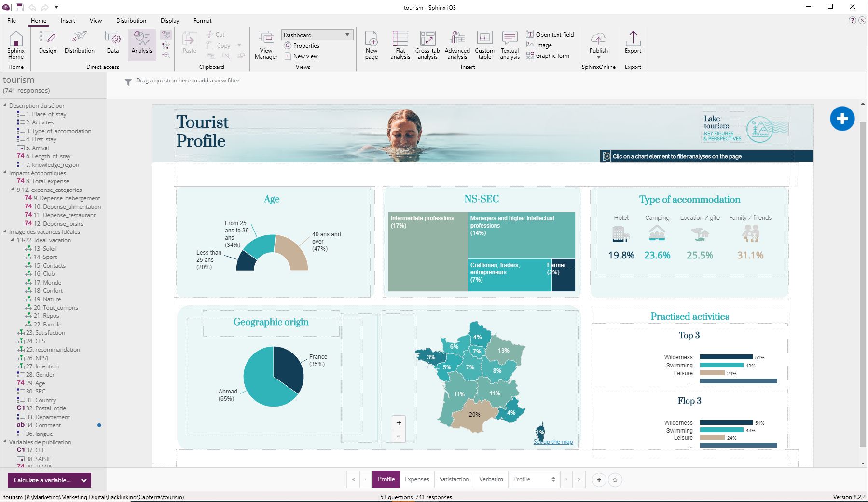Expand the Publish dropdown arrow
Screen dimensions: 868x502
pos(598,57)
